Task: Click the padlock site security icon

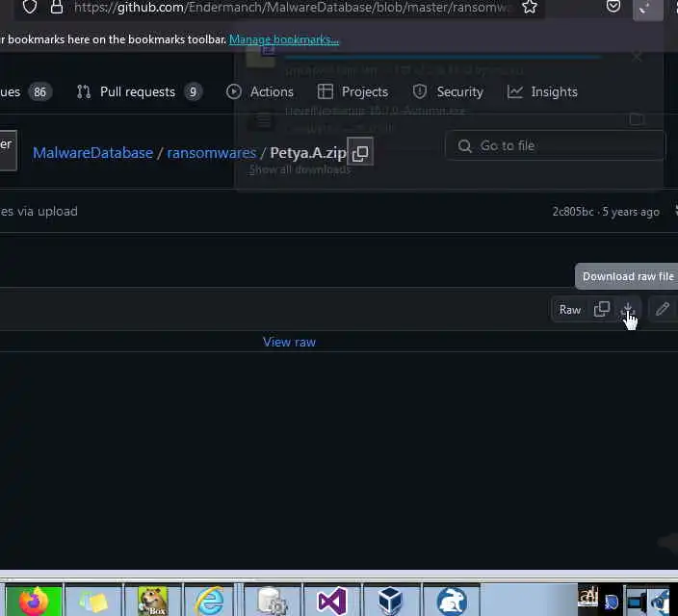Action: (57, 7)
